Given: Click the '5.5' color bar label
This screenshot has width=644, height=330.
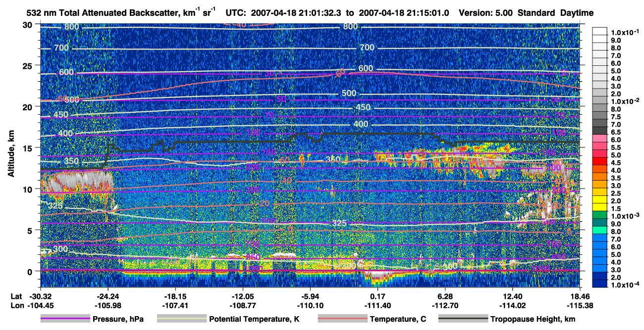Looking at the screenshot, I should pos(616,147).
